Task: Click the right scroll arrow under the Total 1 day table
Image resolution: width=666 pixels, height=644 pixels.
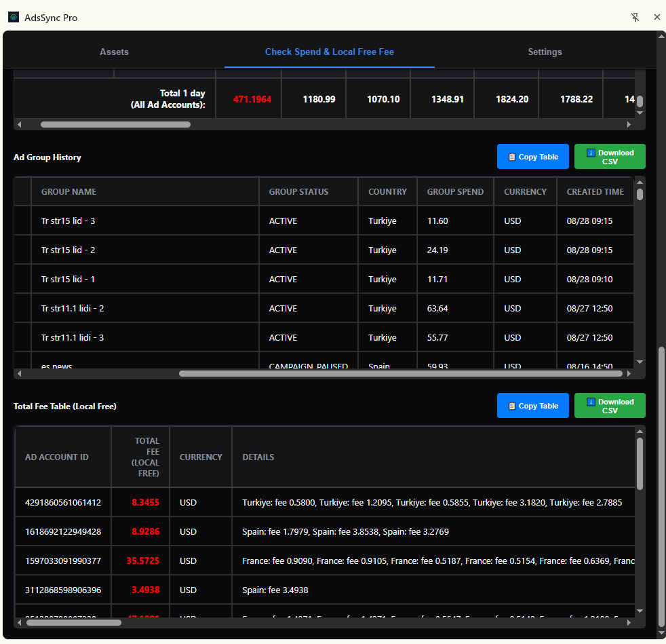Action: click(x=629, y=125)
